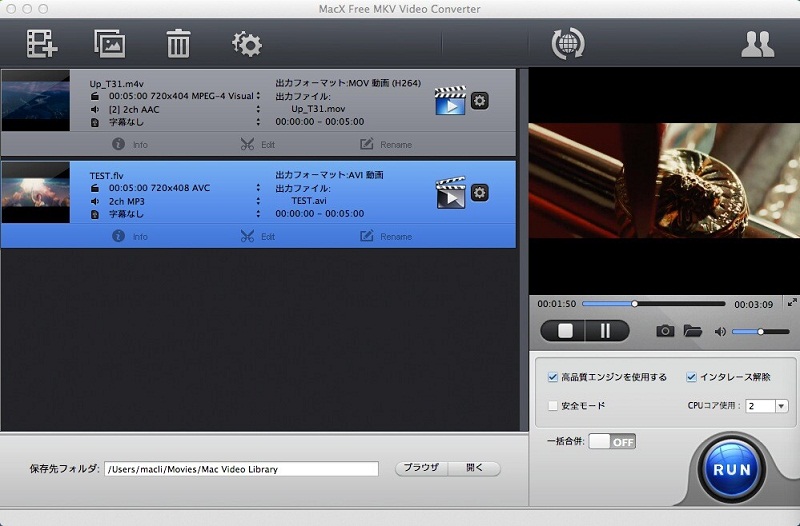800x526 pixels.
Task: Click the 開く open button
Action: (474, 468)
